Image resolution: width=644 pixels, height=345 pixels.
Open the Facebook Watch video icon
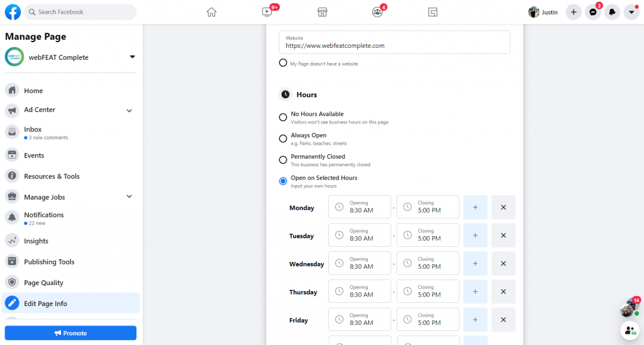click(x=267, y=12)
